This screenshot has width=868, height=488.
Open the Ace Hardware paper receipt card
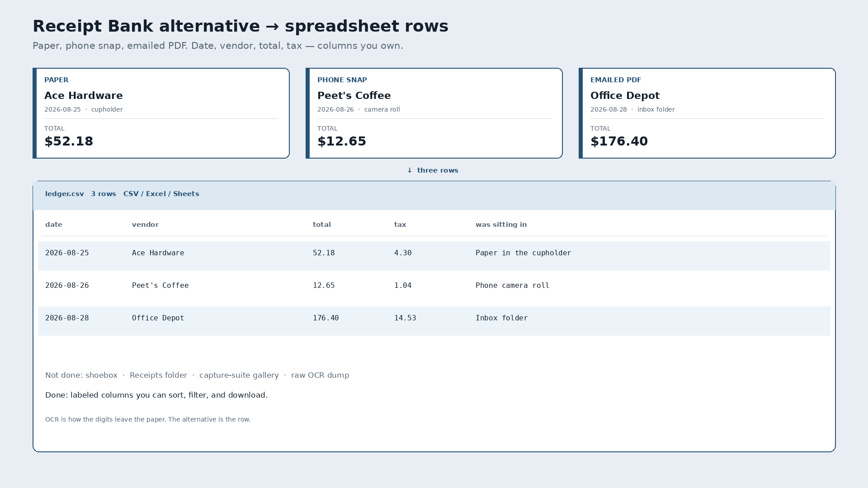click(x=161, y=113)
